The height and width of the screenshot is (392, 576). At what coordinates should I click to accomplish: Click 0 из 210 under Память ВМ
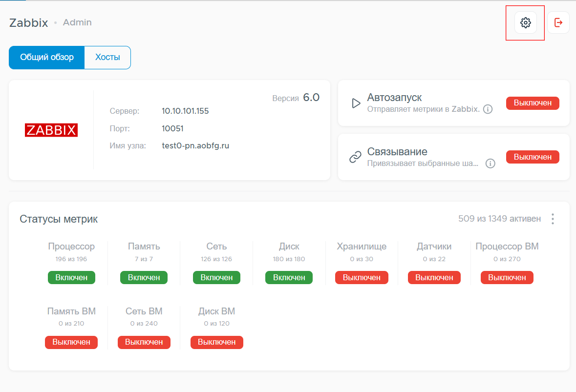pos(71,324)
